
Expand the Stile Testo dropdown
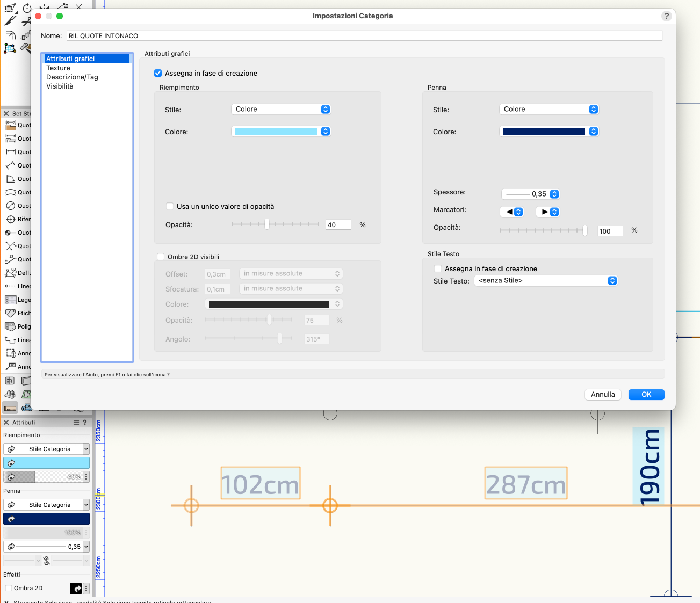(x=545, y=281)
